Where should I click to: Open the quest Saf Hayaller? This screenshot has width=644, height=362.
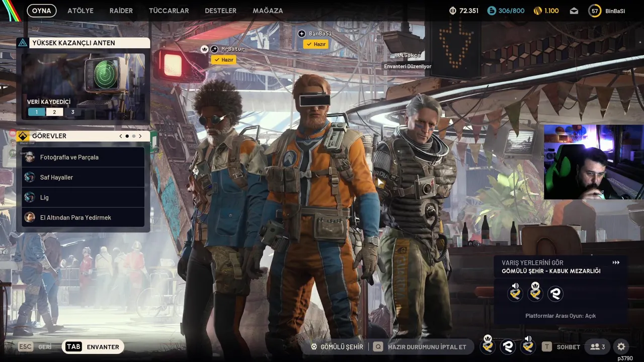point(83,177)
